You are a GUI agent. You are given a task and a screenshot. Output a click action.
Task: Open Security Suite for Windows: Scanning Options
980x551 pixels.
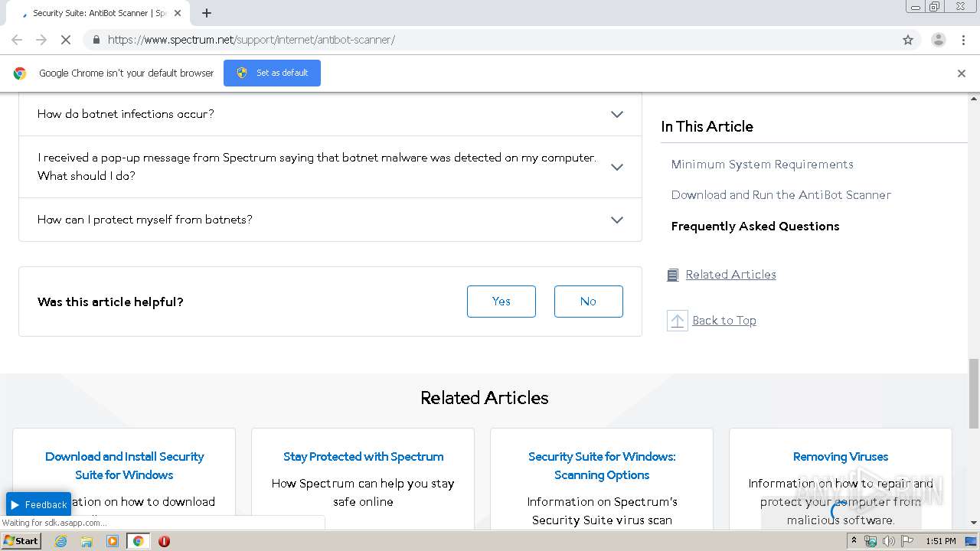602,466
